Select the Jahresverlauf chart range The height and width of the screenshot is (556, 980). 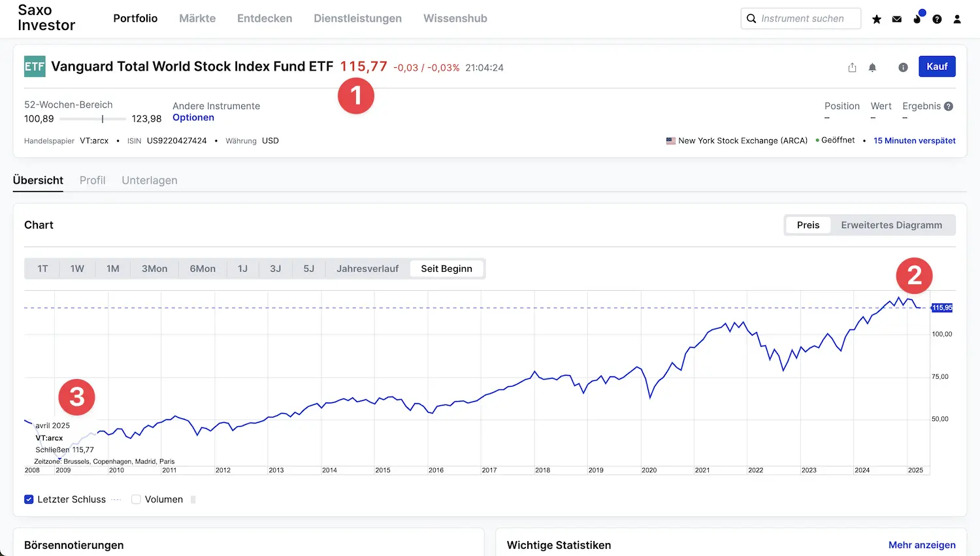(367, 269)
